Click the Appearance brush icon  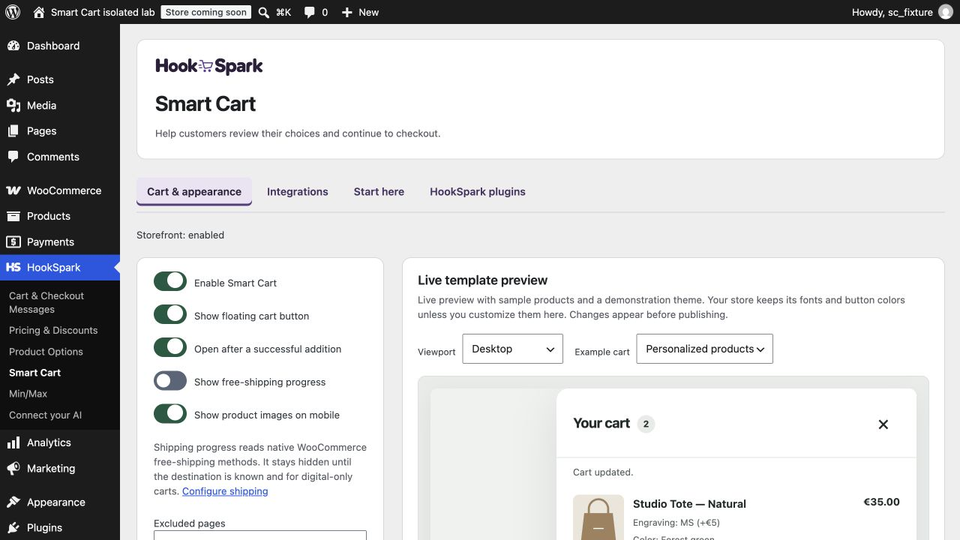pyautogui.click(x=13, y=502)
